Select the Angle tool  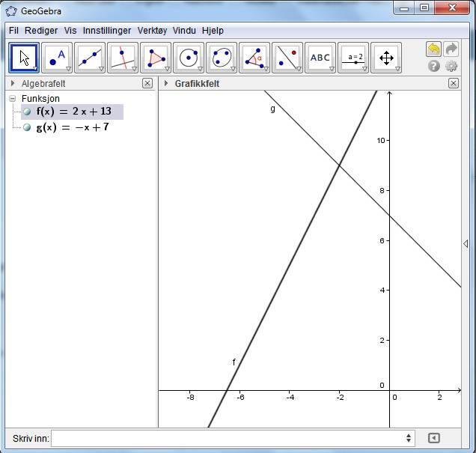coord(254,58)
